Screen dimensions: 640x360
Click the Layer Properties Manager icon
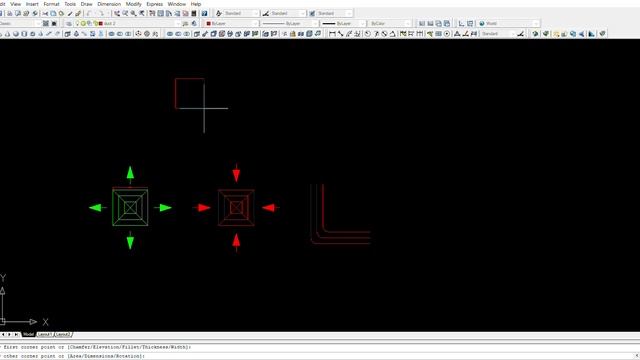69,24
